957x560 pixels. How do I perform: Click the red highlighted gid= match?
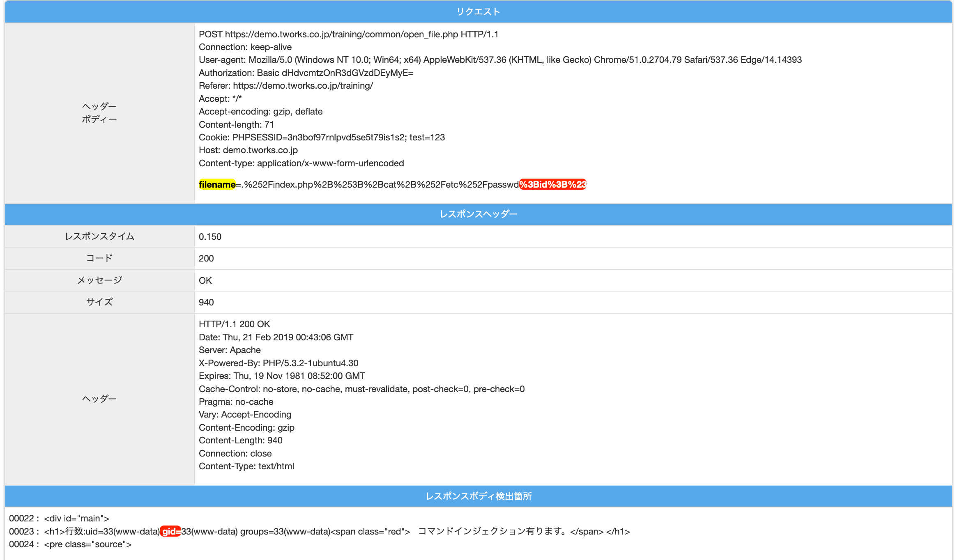click(170, 531)
